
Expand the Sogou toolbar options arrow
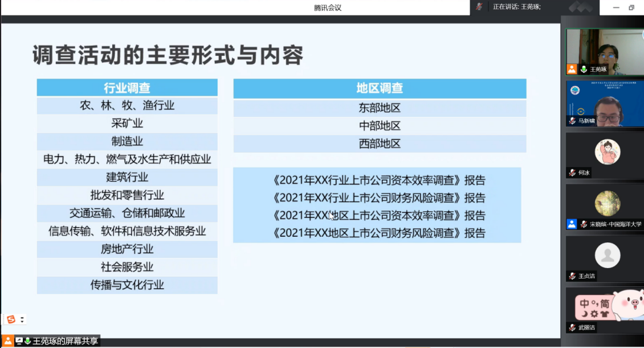coord(22,319)
